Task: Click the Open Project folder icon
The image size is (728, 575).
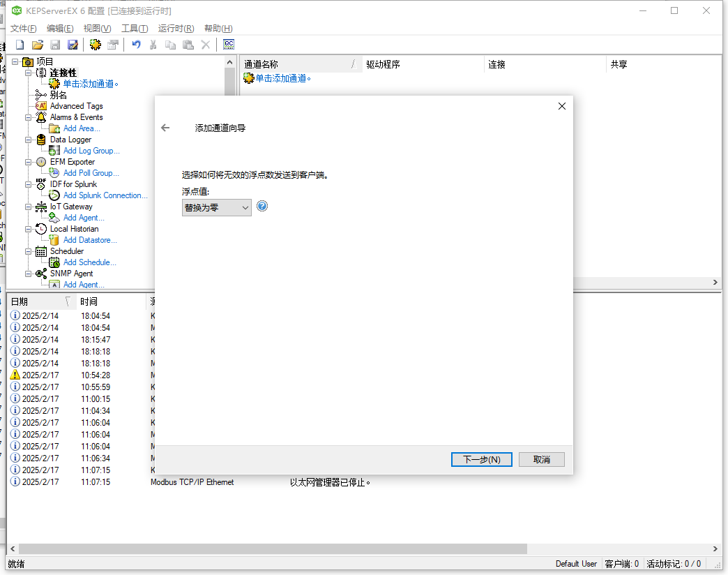Action: (x=38, y=45)
